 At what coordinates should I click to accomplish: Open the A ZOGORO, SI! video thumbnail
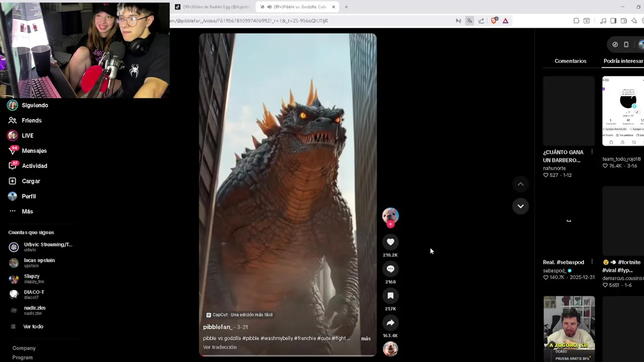[569, 329]
